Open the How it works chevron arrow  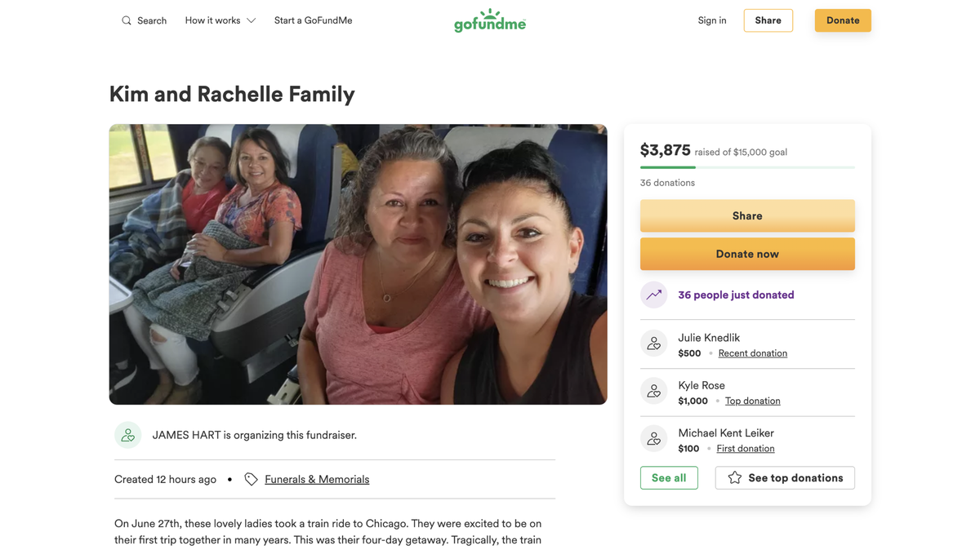pos(251,20)
